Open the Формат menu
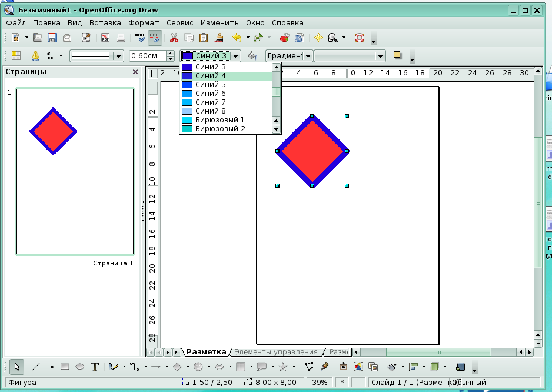 click(x=143, y=23)
